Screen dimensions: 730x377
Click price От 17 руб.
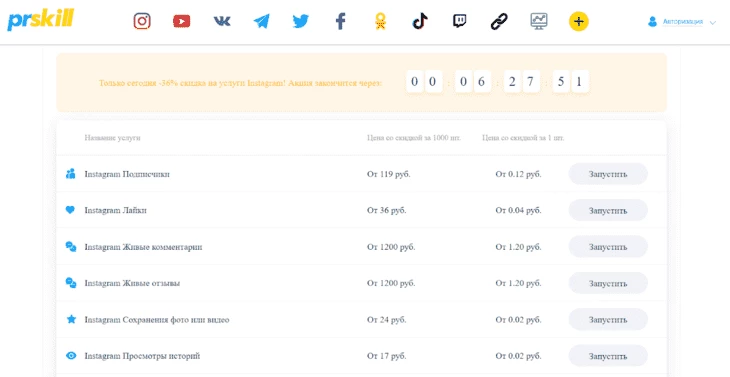(386, 356)
